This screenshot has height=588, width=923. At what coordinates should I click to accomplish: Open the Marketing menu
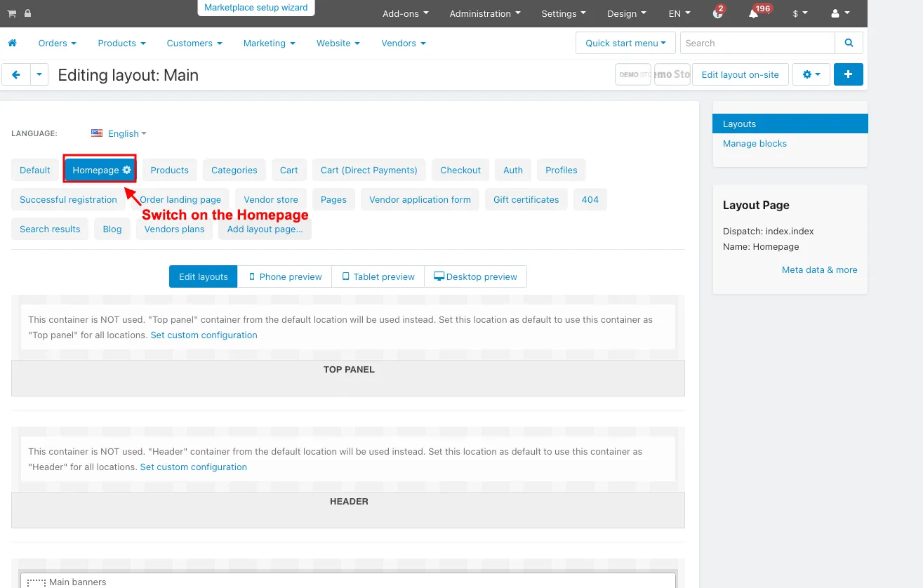[270, 43]
